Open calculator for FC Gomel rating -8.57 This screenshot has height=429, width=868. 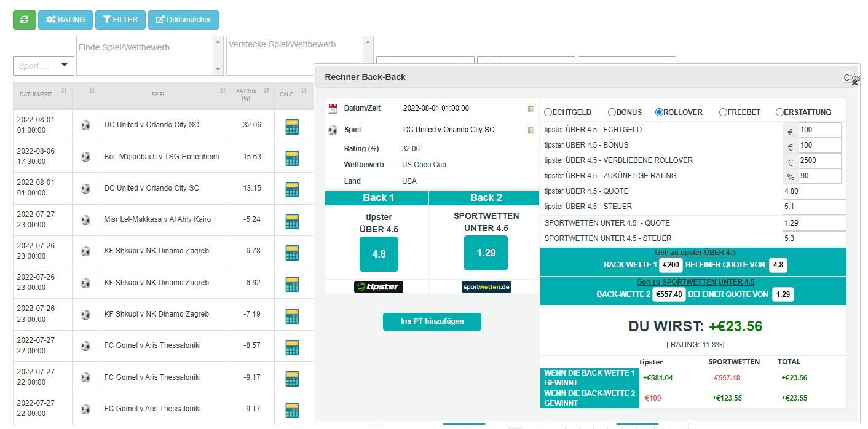[292, 347]
